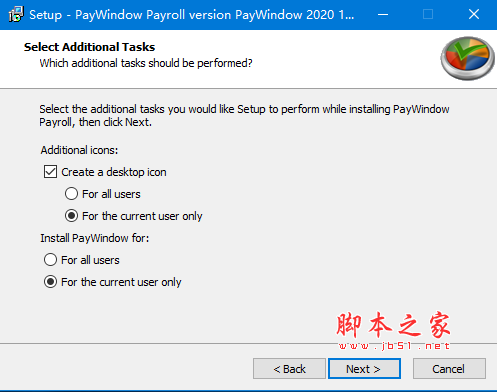Select For all users under desktop icon
Viewport: 497px width, 392px height.
[71, 194]
